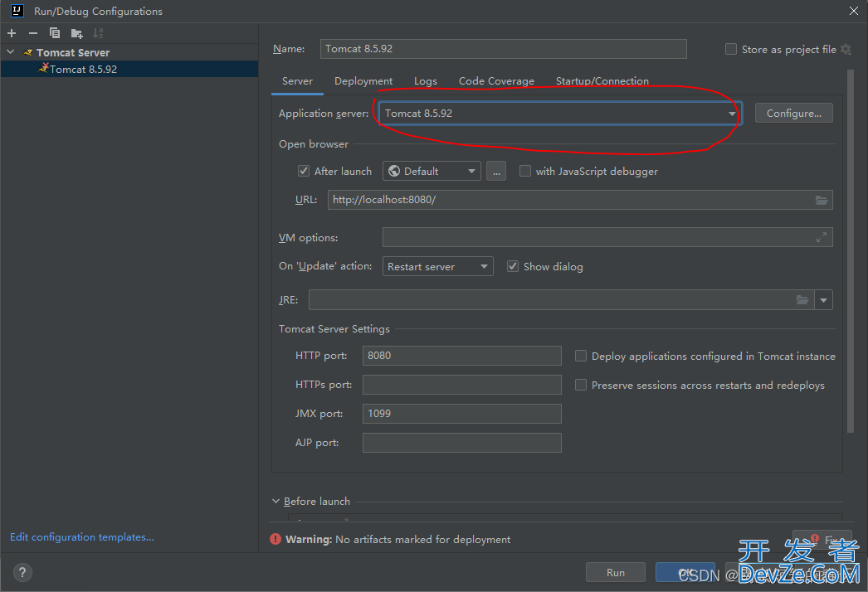Select Tomcat 8.5.92 in configuration tree
The image size is (868, 592).
[x=129, y=69]
